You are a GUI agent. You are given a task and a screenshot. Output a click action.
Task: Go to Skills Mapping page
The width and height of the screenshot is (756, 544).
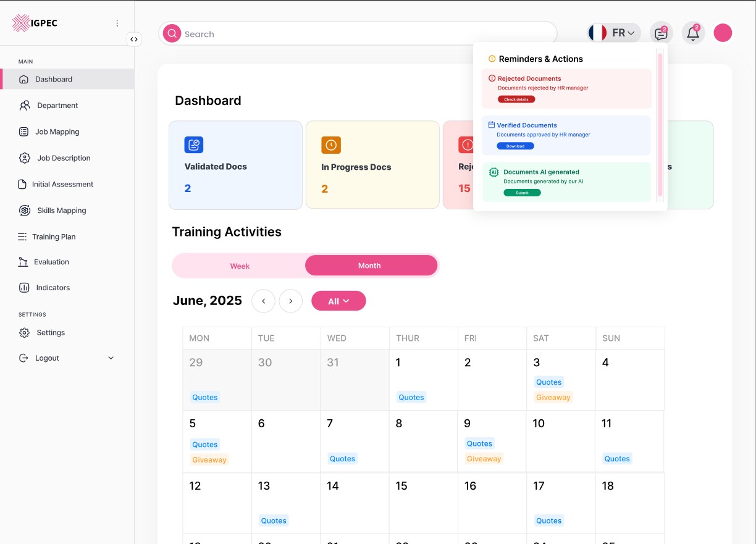(61, 211)
